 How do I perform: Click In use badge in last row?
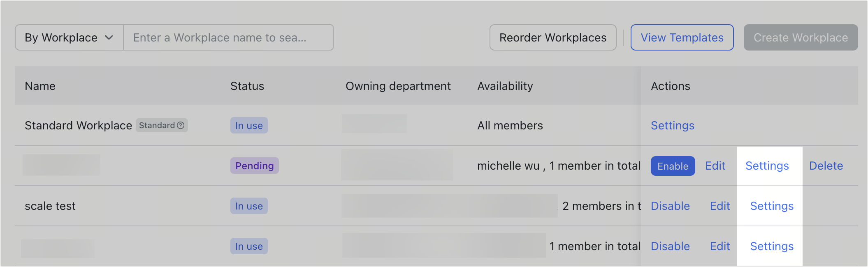249,246
